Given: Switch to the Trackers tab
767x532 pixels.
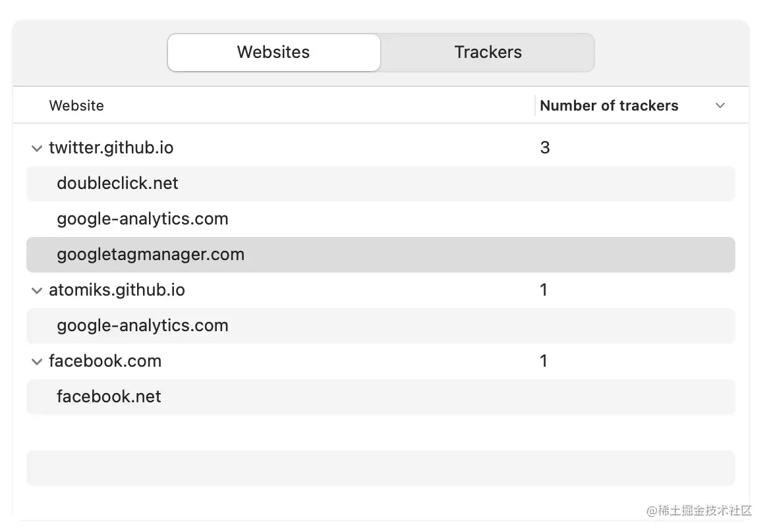Looking at the screenshot, I should [x=488, y=53].
